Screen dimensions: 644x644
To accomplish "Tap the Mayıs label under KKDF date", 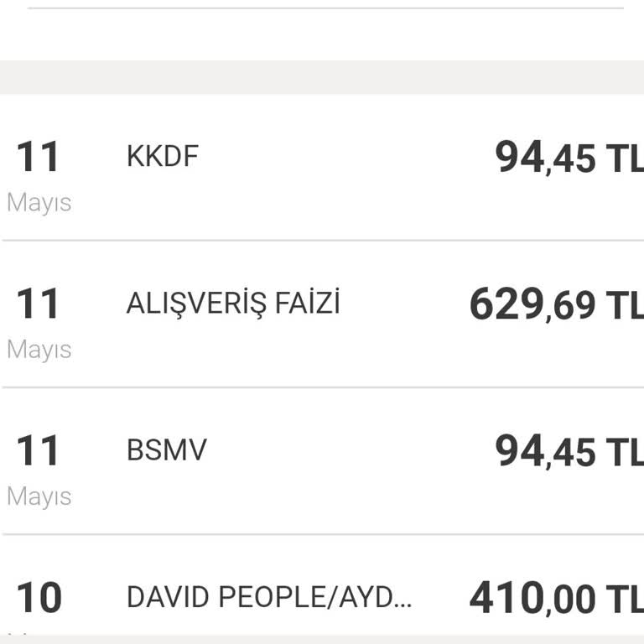I will pos(39,203).
